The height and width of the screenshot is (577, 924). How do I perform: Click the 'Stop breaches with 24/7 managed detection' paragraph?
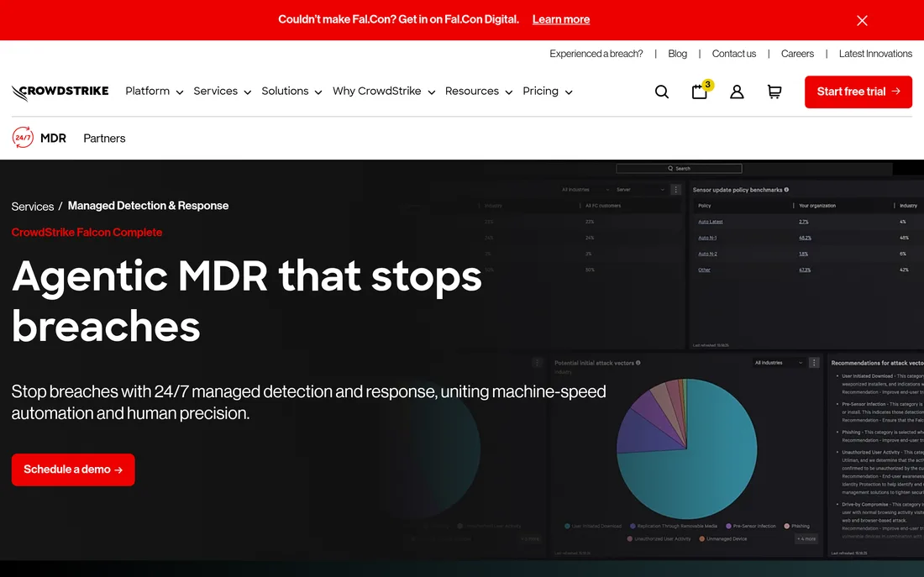[x=309, y=402]
